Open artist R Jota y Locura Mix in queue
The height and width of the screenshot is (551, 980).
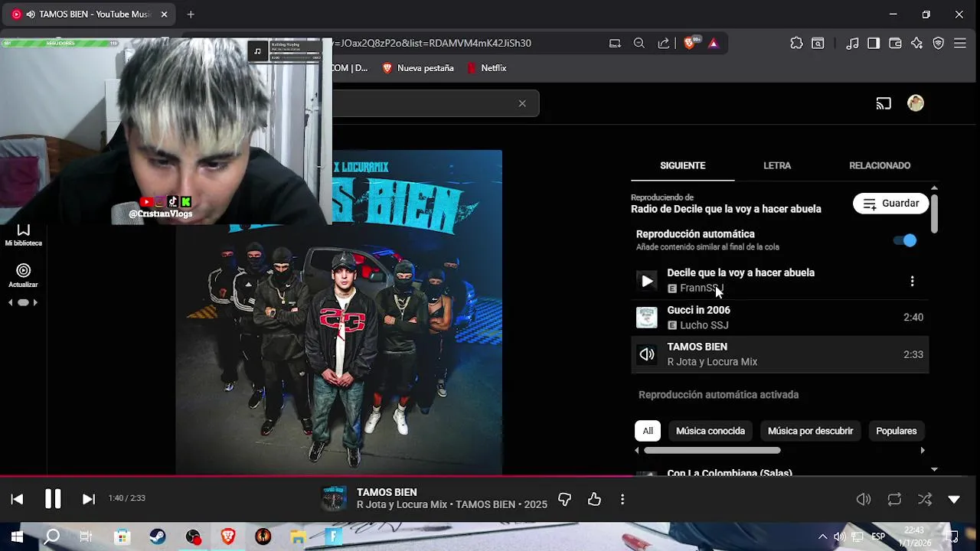pyautogui.click(x=712, y=362)
